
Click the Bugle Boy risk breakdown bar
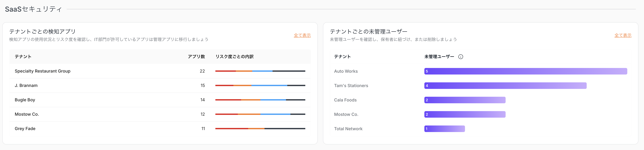click(x=260, y=100)
